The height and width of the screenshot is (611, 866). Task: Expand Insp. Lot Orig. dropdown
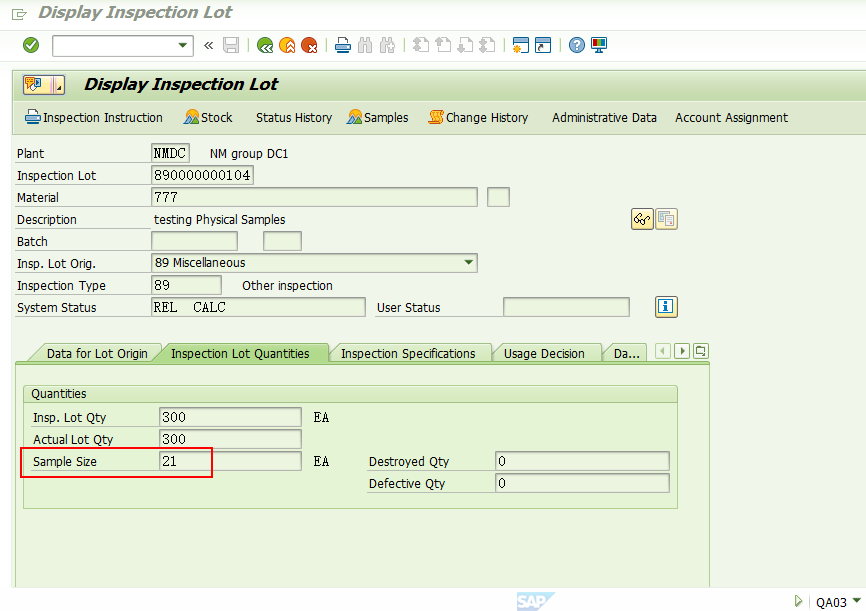click(x=468, y=263)
